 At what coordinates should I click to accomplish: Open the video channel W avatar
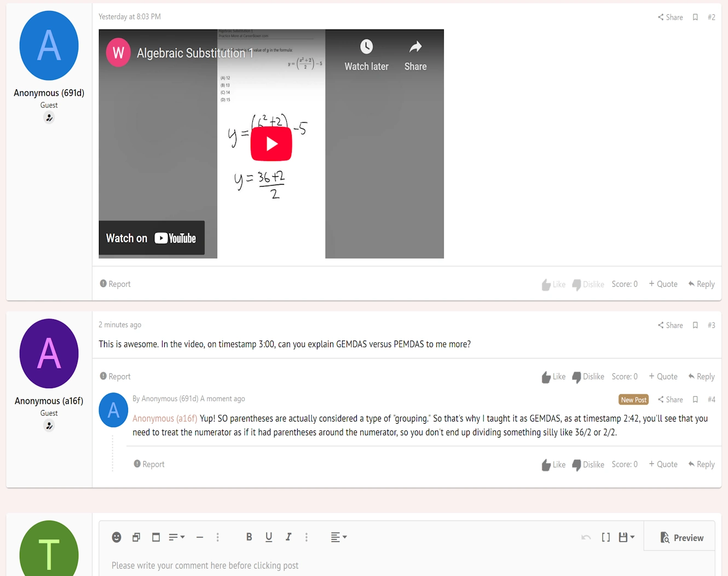[x=118, y=53]
